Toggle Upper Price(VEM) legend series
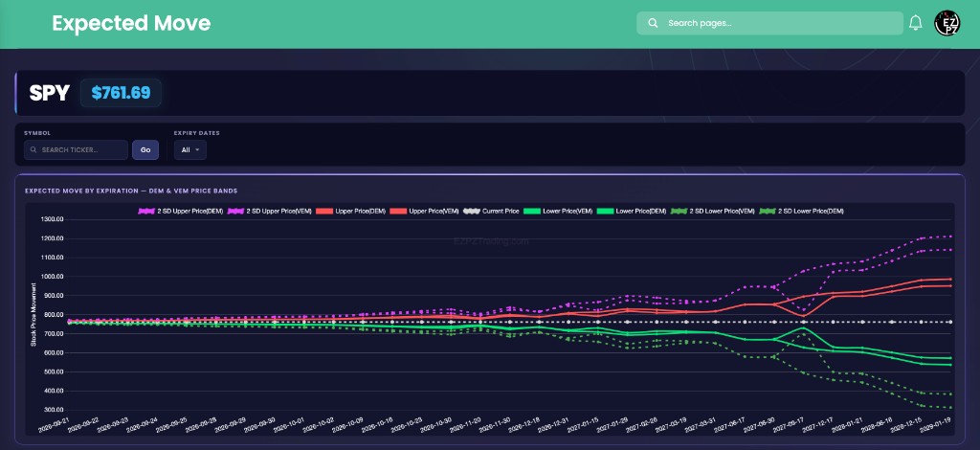Image resolution: width=980 pixels, height=450 pixels. [x=424, y=212]
